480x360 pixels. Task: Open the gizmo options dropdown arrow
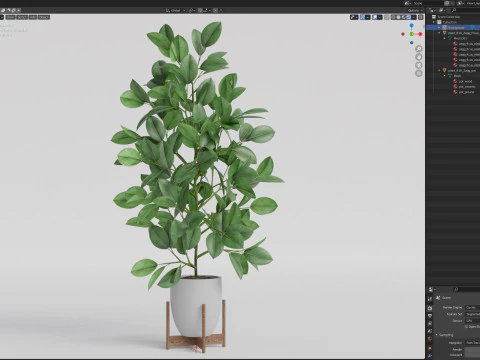click(368, 17)
